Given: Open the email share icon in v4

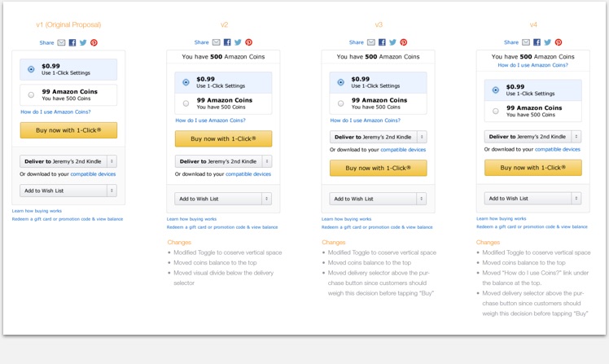Looking at the screenshot, I should (526, 42).
